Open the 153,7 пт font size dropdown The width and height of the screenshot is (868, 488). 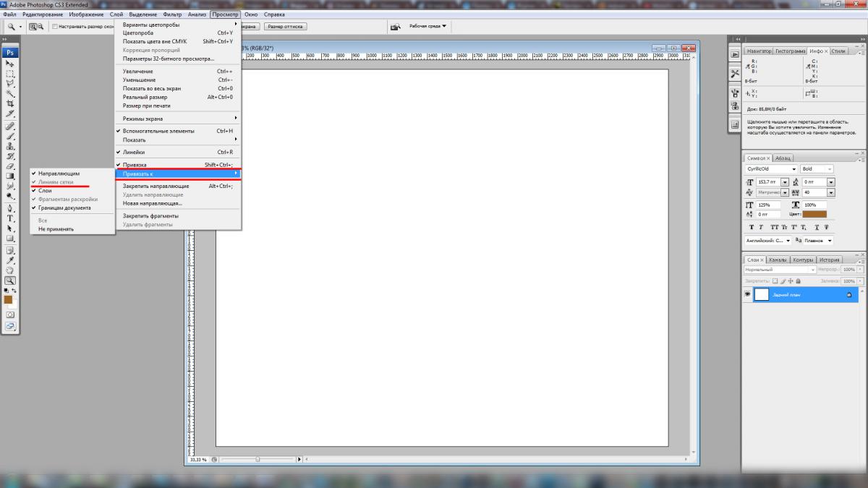click(x=786, y=182)
